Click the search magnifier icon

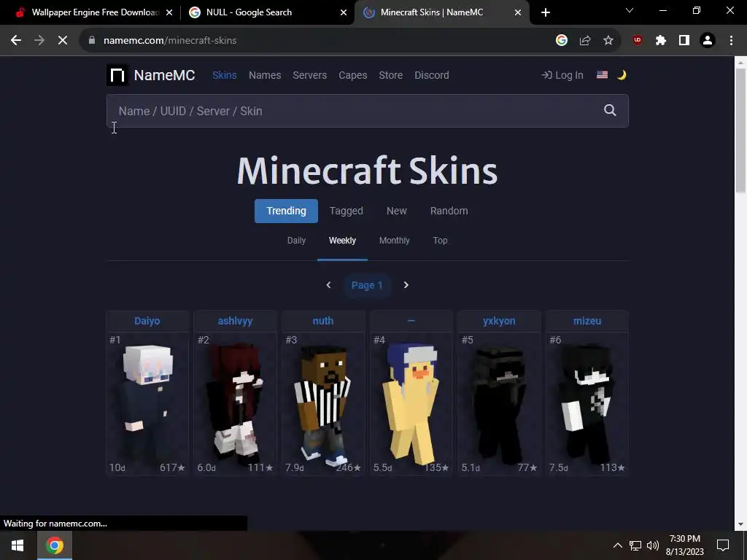coord(610,111)
